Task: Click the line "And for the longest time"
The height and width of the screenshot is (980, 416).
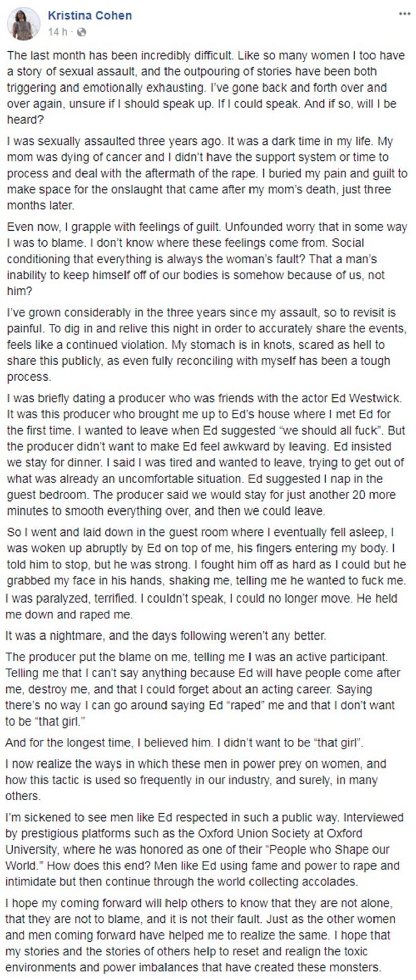Action: pos(185,743)
